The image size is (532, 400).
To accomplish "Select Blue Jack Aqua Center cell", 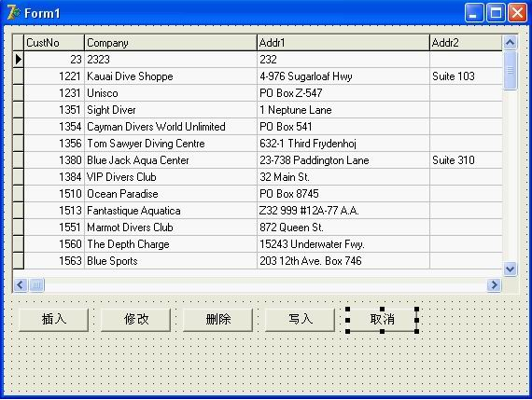I will click(171, 160).
